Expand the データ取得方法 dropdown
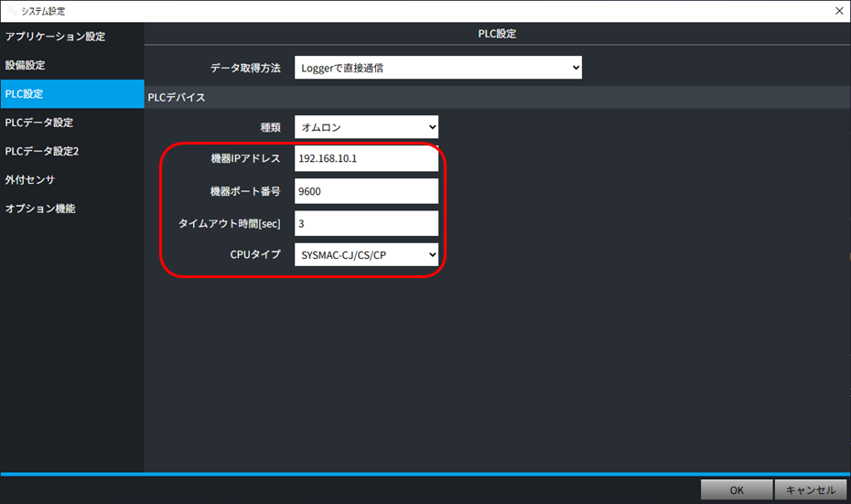851x504 pixels. pyautogui.click(x=437, y=68)
